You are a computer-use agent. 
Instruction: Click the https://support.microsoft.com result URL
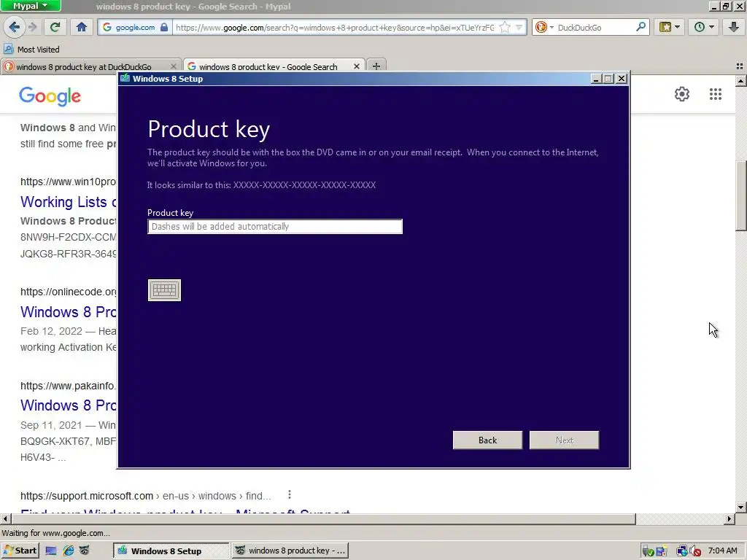[x=87, y=496]
